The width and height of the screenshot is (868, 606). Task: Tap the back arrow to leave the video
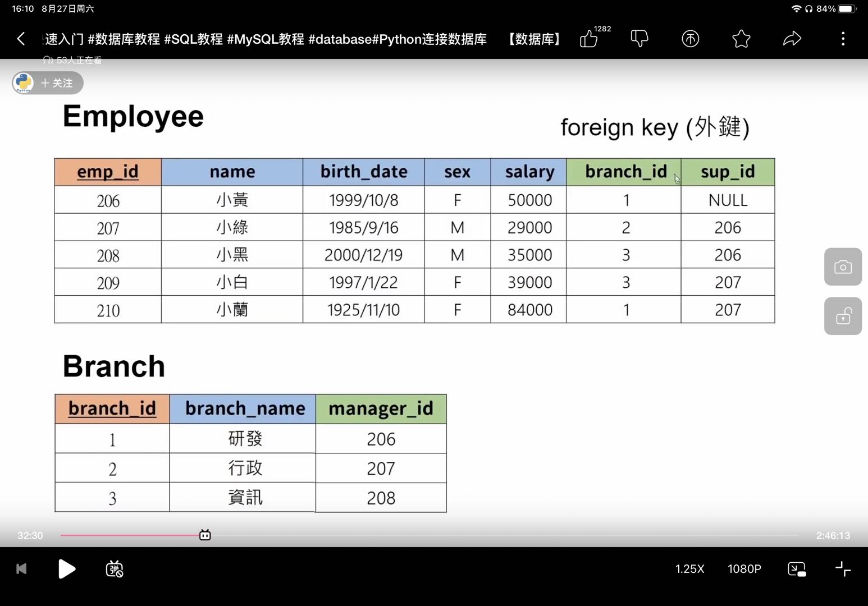[21, 39]
